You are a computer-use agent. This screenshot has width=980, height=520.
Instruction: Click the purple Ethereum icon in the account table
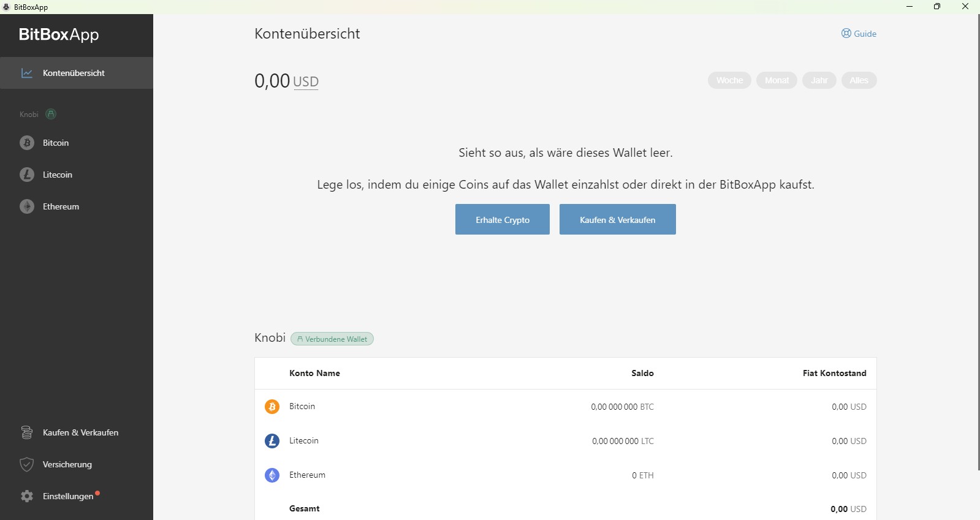pyautogui.click(x=272, y=475)
